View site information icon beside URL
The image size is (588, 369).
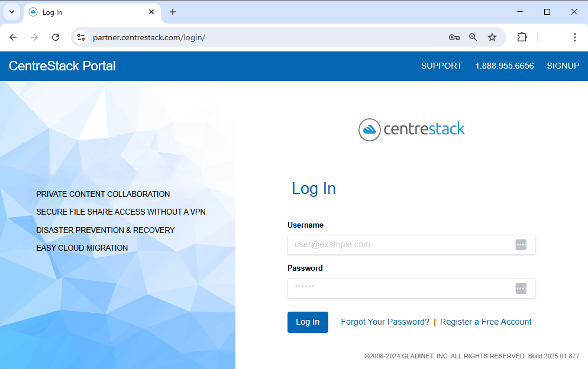click(82, 37)
